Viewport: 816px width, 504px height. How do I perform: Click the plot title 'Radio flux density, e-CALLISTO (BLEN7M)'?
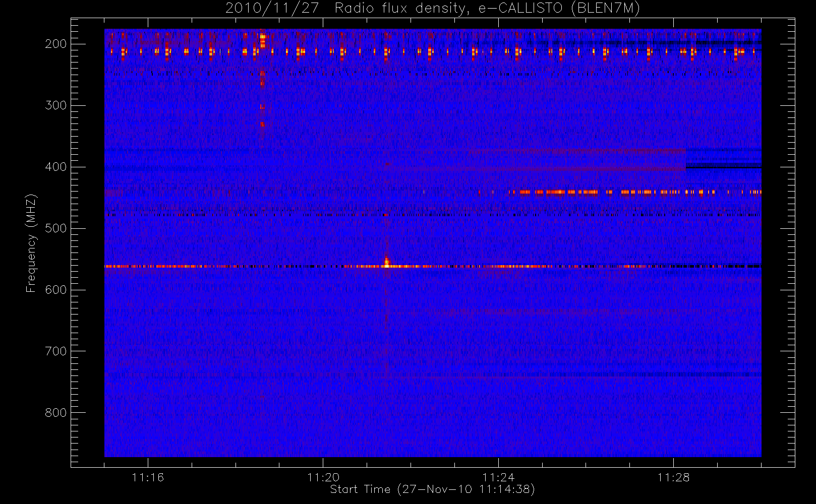click(487, 9)
